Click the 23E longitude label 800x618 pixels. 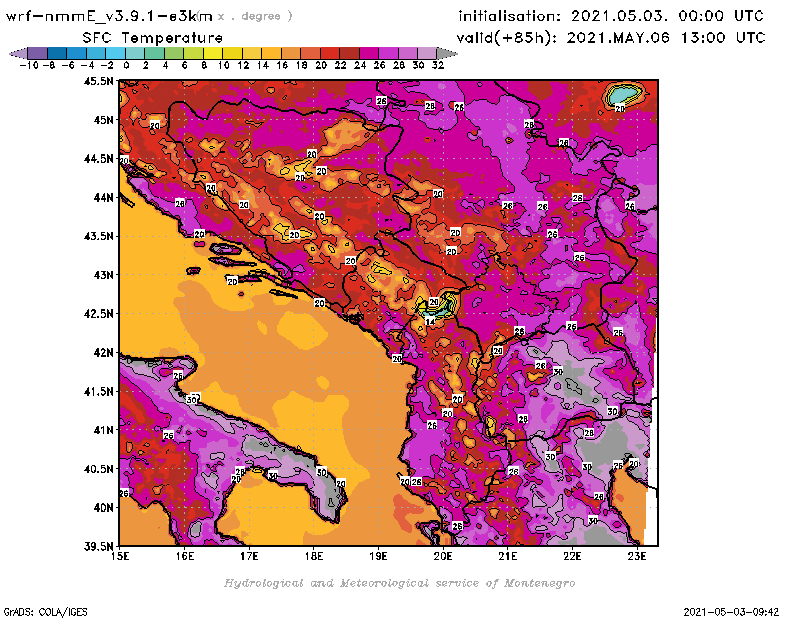[x=637, y=556]
